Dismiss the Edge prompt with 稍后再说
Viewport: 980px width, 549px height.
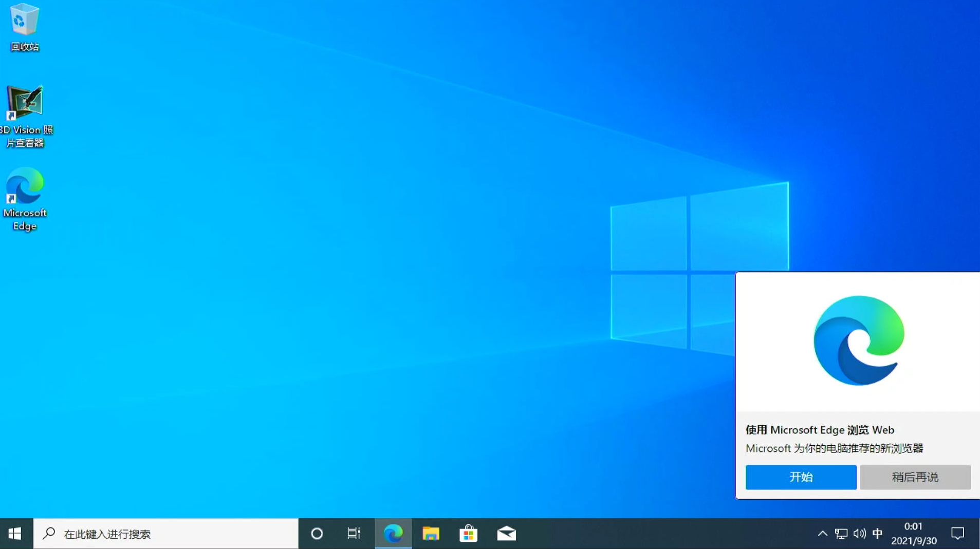914,477
